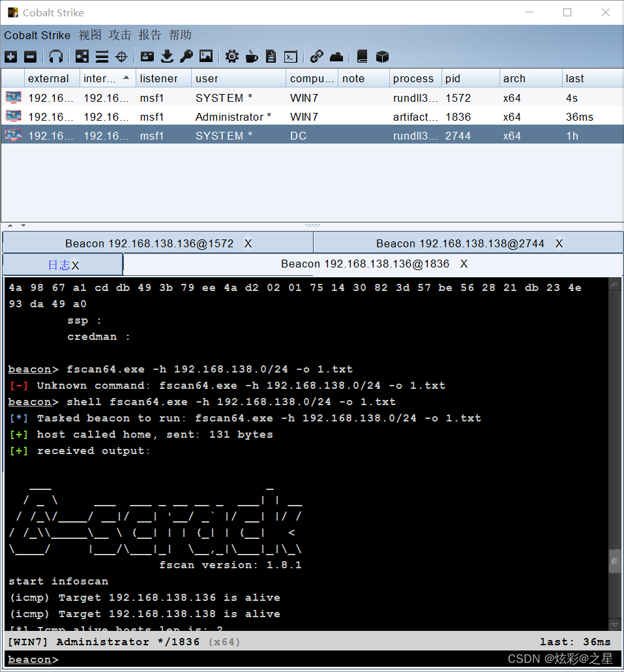
Task: Click the console scrollbar up arrow
Action: point(615,284)
